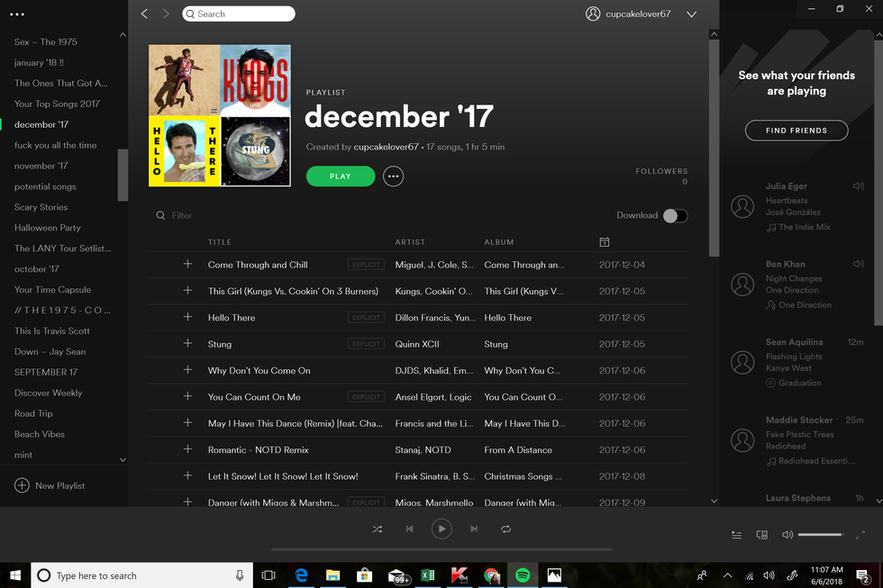Open the play queue icon

click(736, 535)
